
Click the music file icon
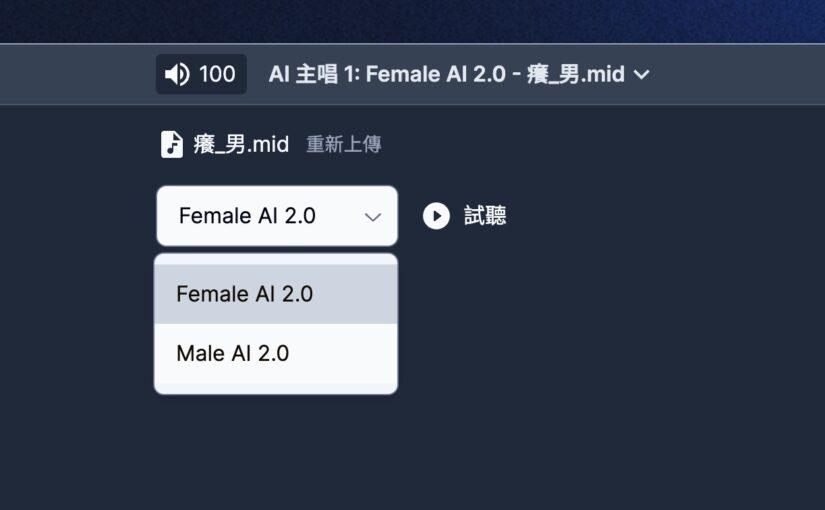[172, 144]
